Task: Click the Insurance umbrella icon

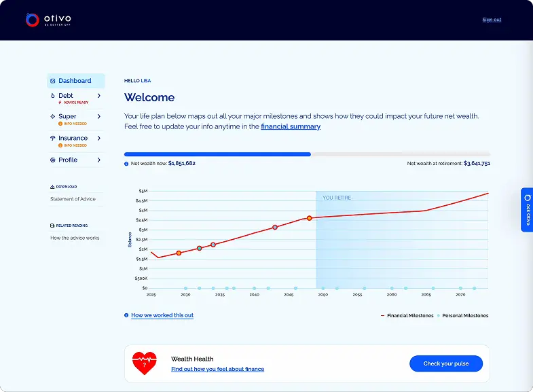Action: tap(53, 139)
